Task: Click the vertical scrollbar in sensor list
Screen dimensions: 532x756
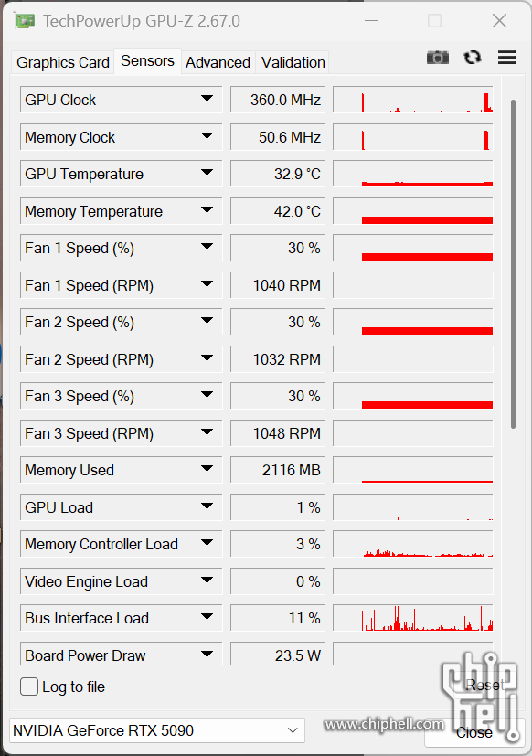Action: [513, 264]
